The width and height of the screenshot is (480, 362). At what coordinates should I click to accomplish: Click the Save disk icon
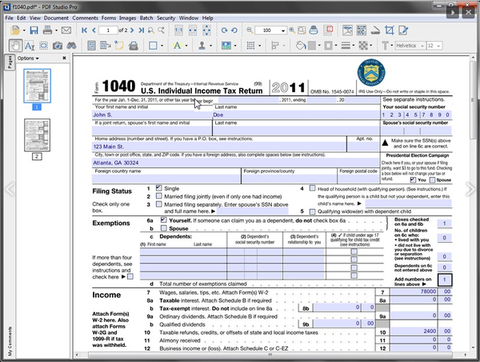tap(34, 30)
